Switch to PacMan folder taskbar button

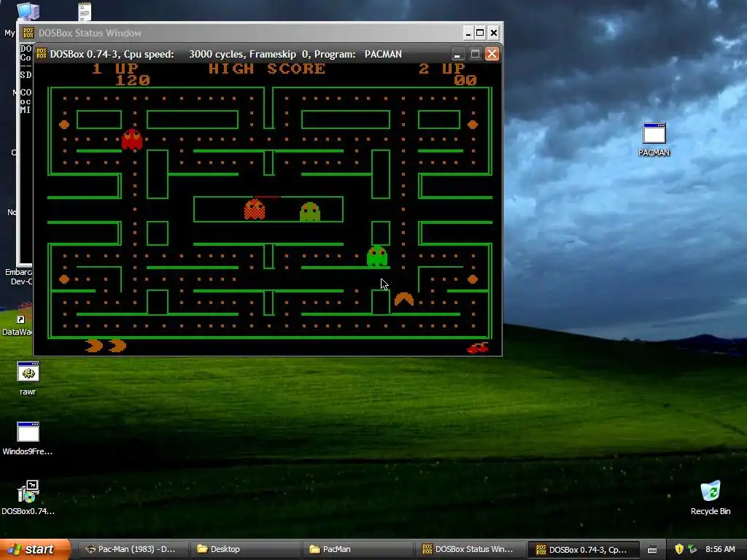tap(357, 549)
